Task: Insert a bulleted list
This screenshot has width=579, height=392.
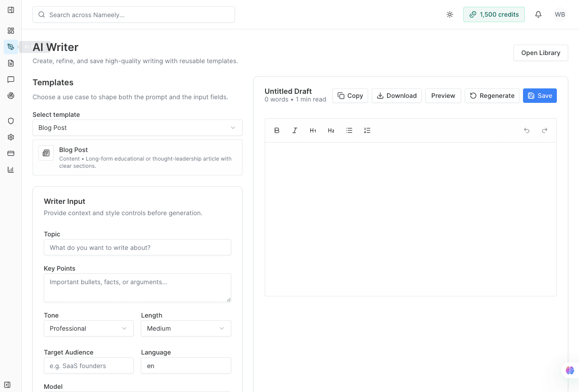Action: coord(349,130)
